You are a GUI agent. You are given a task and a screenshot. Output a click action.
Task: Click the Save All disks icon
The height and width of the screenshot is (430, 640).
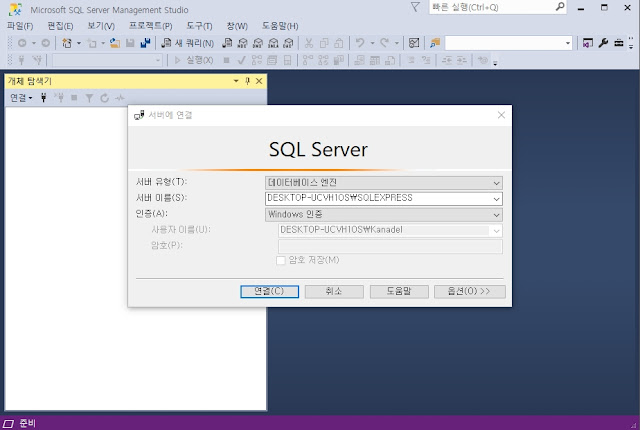[145, 43]
